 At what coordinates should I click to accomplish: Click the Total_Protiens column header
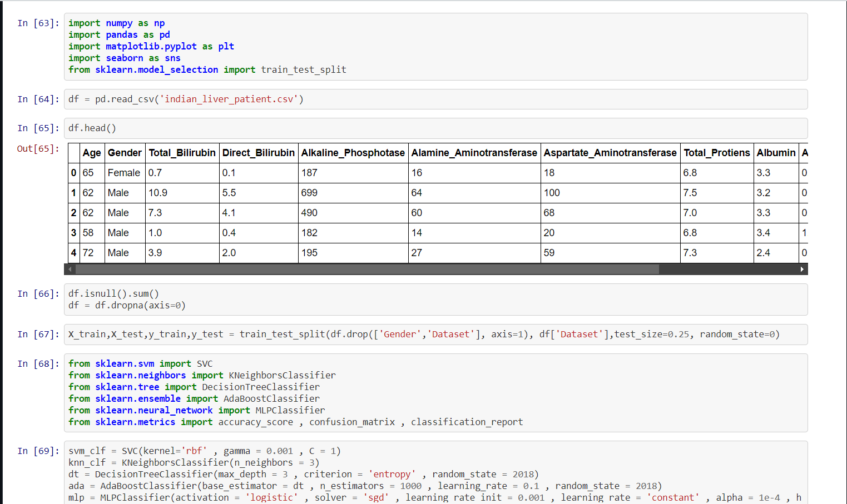coord(717,153)
